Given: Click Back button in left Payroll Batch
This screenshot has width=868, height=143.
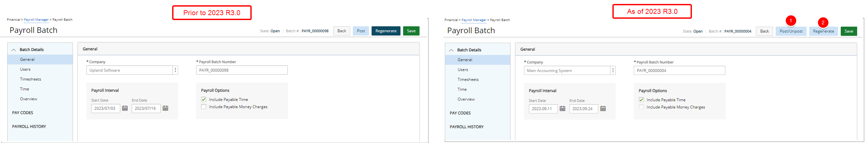Looking at the screenshot, I should pyautogui.click(x=342, y=31).
